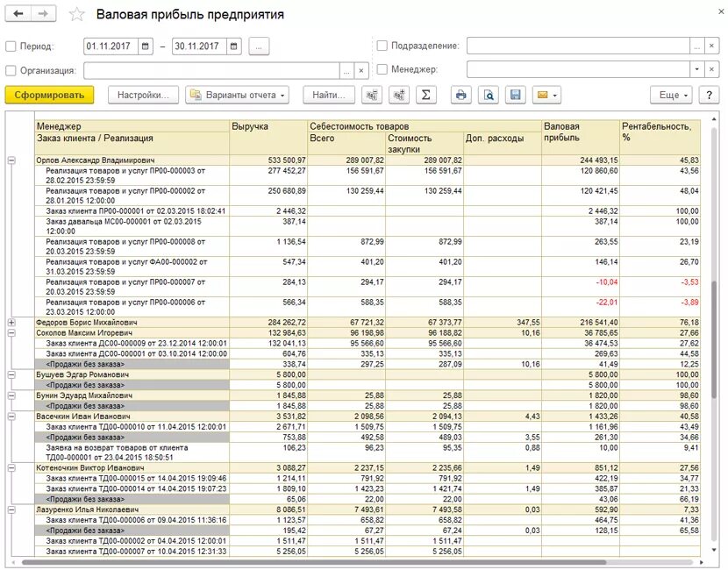This screenshot has height=570, width=728.
Task: Collapse the Васечкин Иван Иванович group
Action: pyautogui.click(x=11, y=417)
